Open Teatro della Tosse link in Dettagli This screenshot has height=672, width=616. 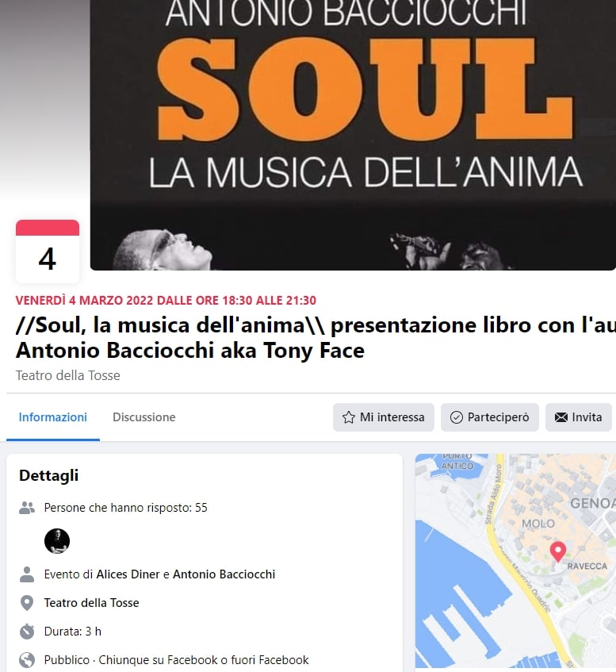pyautogui.click(x=92, y=602)
